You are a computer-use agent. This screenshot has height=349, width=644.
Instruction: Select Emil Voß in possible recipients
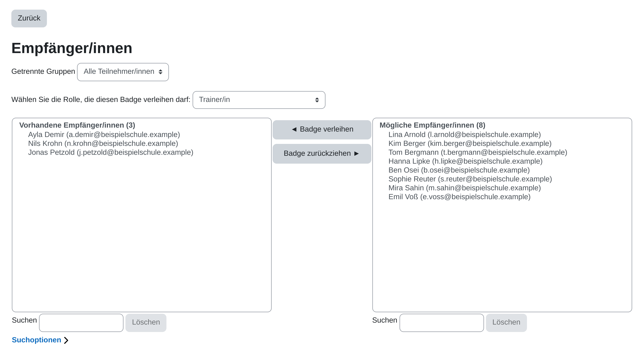click(459, 197)
